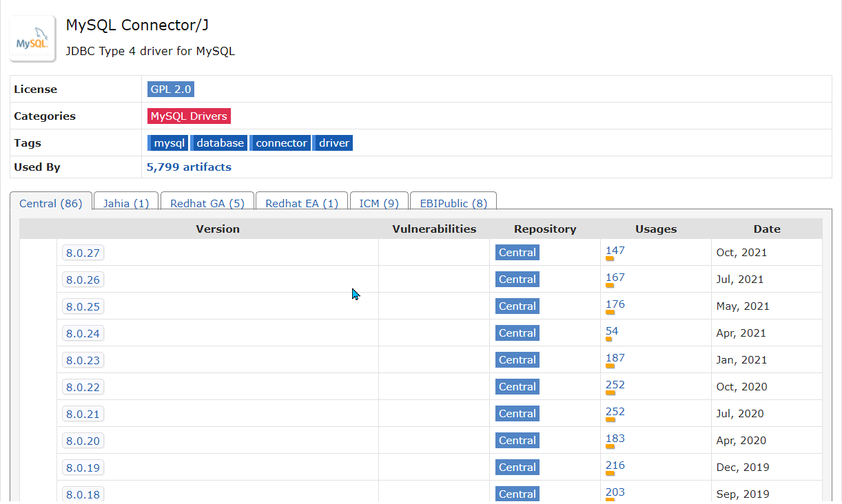Click Central repository badge for 8.0.27
This screenshot has height=504, width=842.
(x=517, y=253)
